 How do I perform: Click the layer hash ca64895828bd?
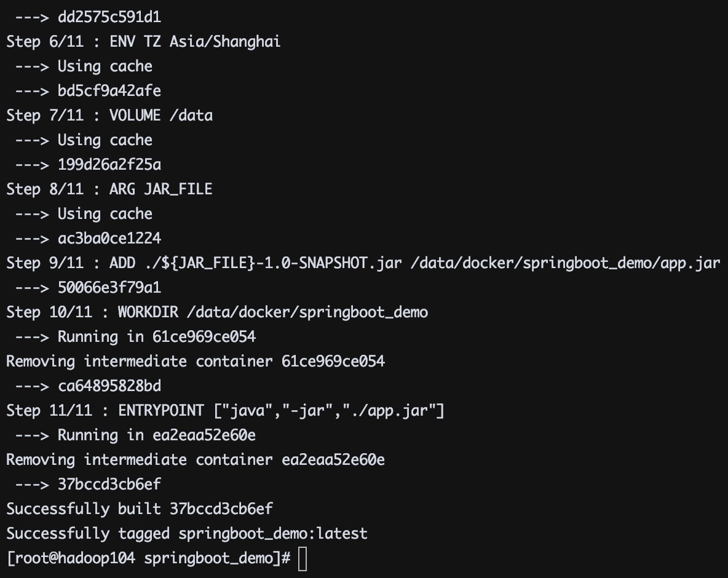pyautogui.click(x=109, y=386)
